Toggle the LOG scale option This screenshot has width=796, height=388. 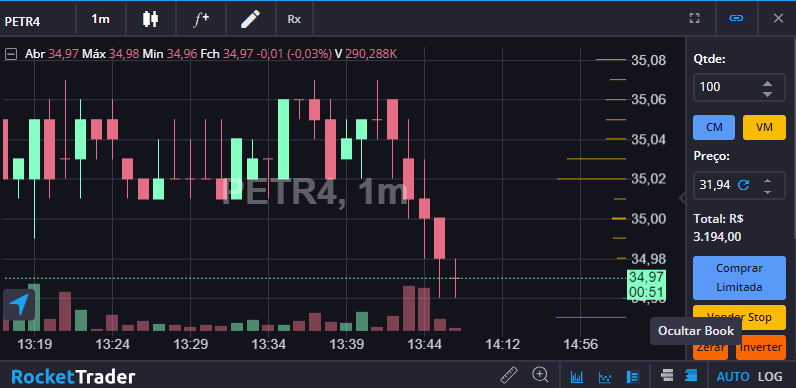[x=770, y=376]
